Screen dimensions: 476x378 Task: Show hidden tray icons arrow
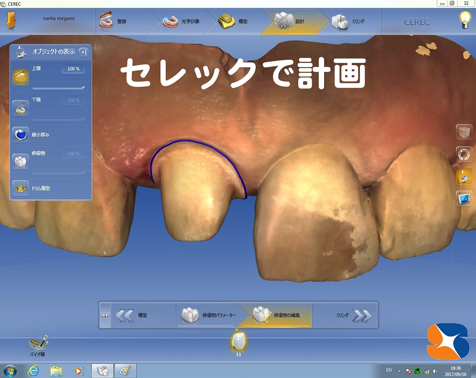[399, 371]
